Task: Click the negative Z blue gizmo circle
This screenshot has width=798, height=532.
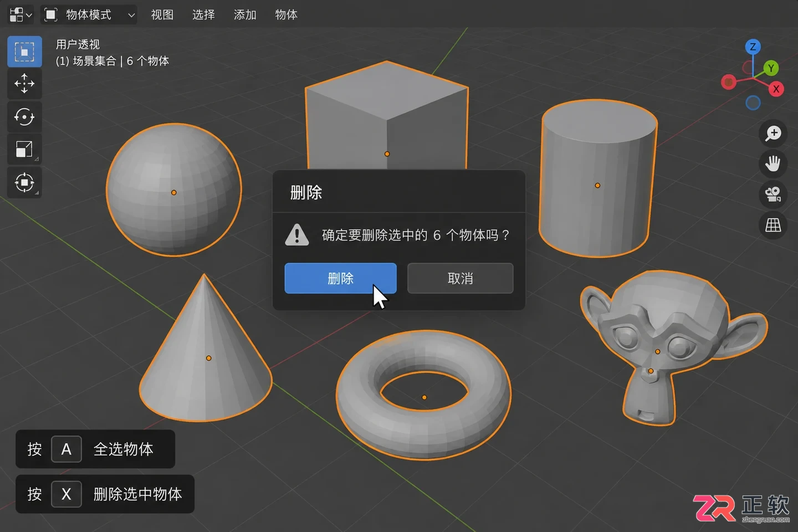Action: [x=753, y=103]
